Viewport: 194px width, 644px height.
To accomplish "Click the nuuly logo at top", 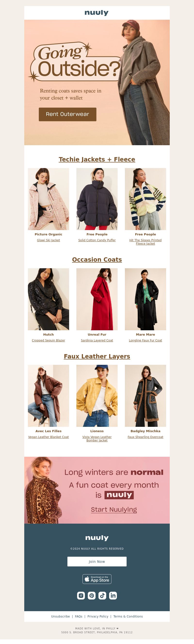I will (x=97, y=13).
